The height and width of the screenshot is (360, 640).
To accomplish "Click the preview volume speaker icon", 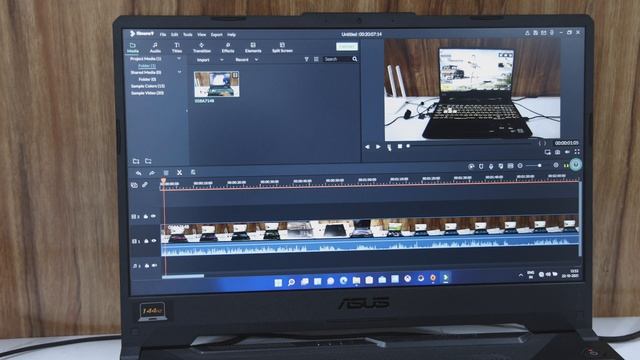I will click(567, 152).
